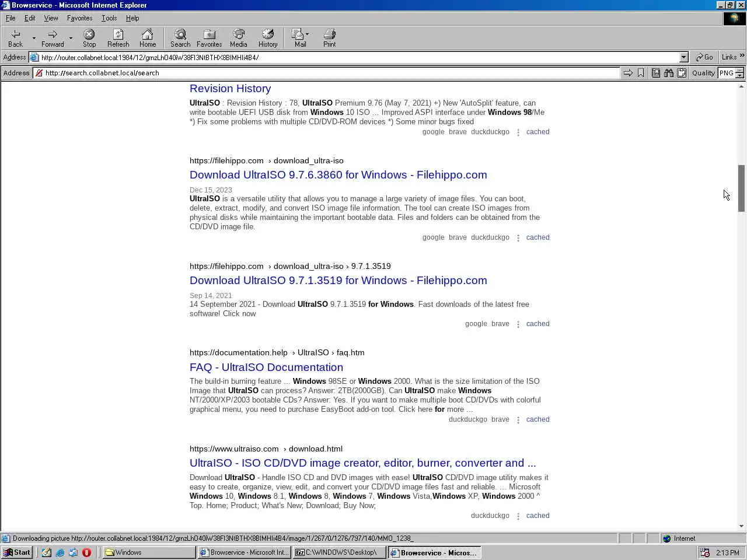The height and width of the screenshot is (560, 747).
Task: Open cached version of 9.7.6.3860 result
Action: [537, 237]
